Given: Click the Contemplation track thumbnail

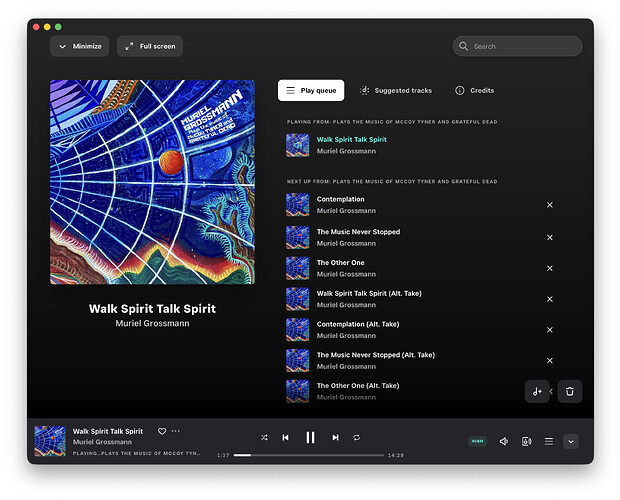Looking at the screenshot, I should pos(297,205).
